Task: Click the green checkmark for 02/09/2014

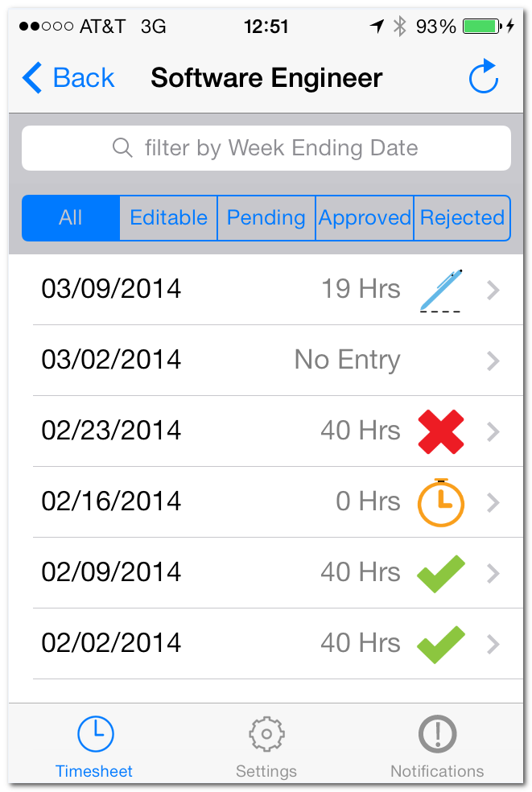Action: click(x=440, y=573)
